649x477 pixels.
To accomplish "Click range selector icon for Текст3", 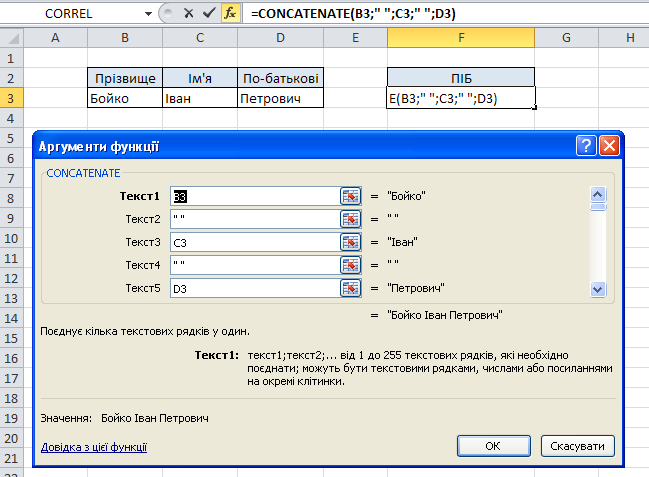I will (350, 242).
